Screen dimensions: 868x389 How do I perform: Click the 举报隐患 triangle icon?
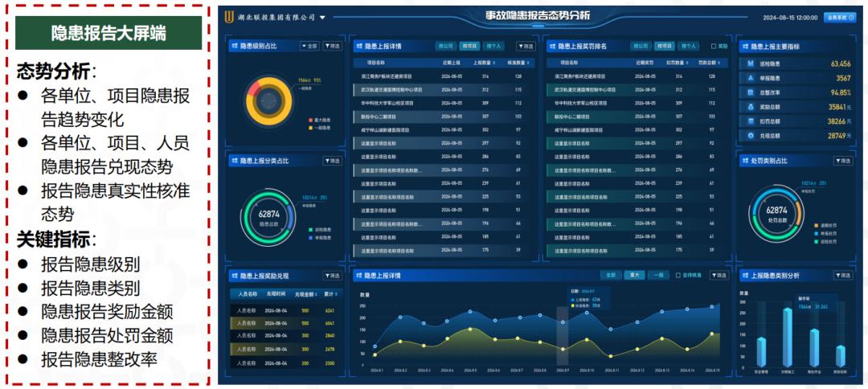(750, 78)
